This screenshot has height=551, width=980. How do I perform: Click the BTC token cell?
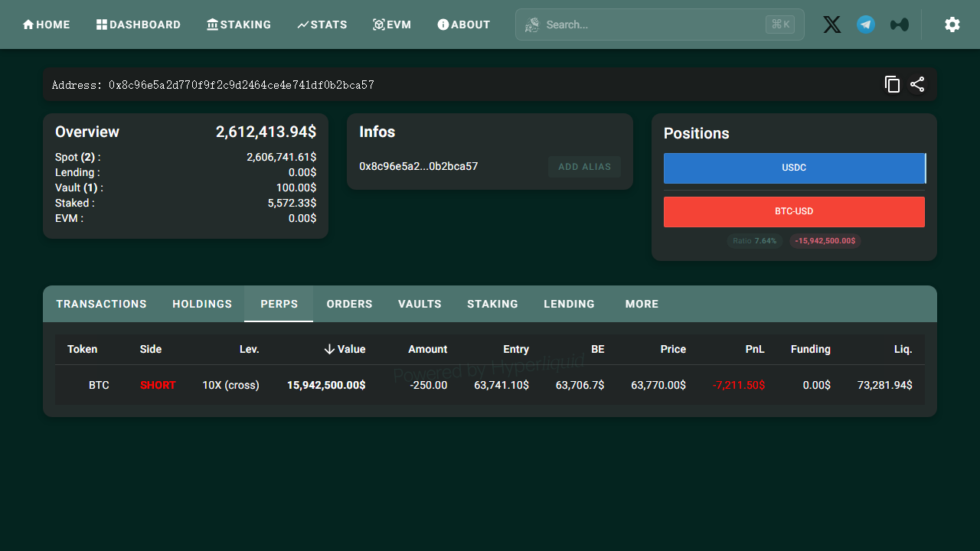click(x=99, y=385)
